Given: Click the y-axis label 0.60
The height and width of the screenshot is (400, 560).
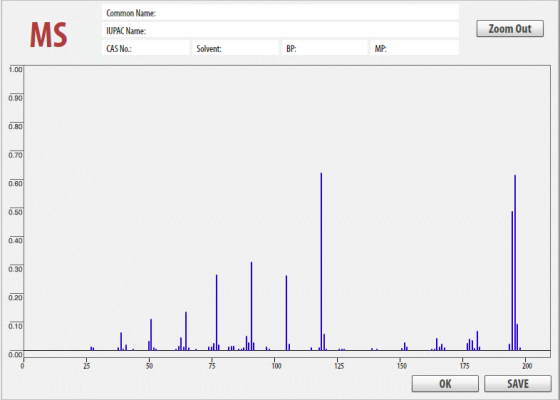Looking at the screenshot, I should 15,183.
